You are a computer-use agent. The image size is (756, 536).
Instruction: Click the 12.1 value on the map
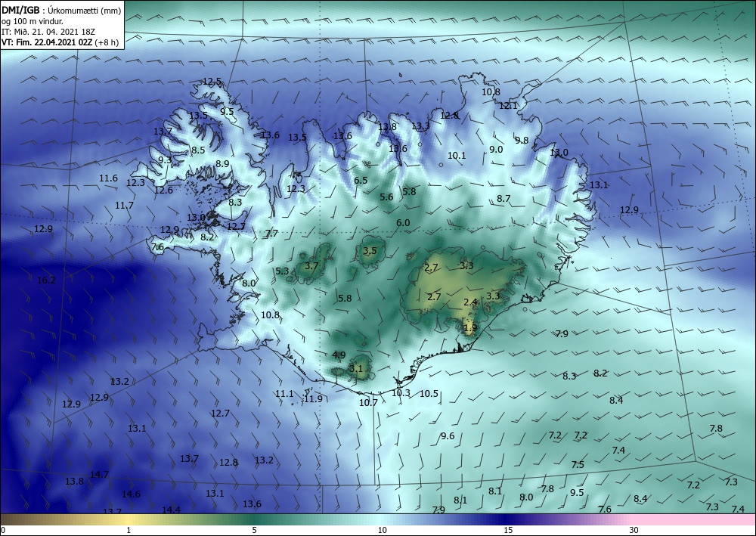[x=508, y=105]
